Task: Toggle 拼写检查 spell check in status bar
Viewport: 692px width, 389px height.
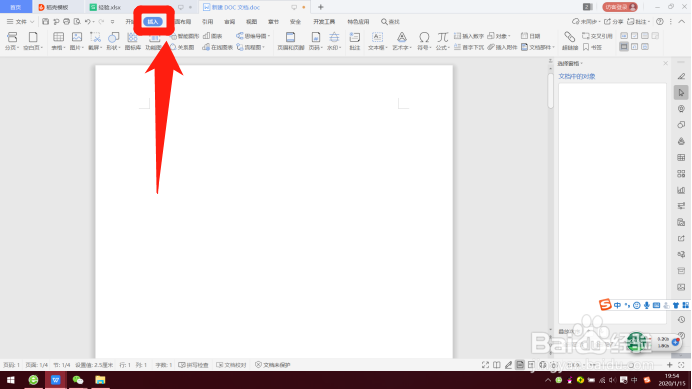Action: pyautogui.click(x=193, y=365)
